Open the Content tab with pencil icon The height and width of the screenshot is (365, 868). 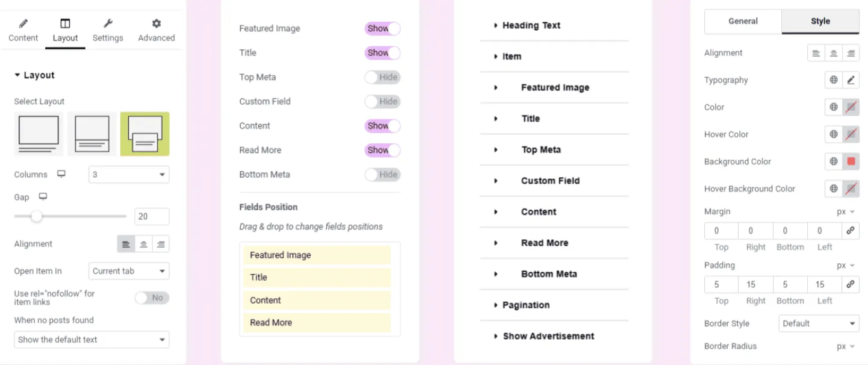(23, 30)
